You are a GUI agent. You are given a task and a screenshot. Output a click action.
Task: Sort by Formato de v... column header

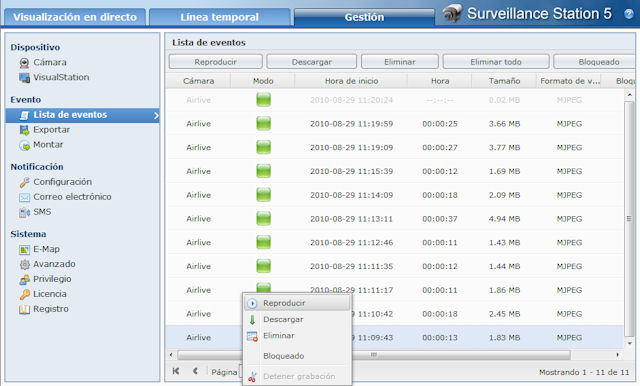(x=570, y=81)
